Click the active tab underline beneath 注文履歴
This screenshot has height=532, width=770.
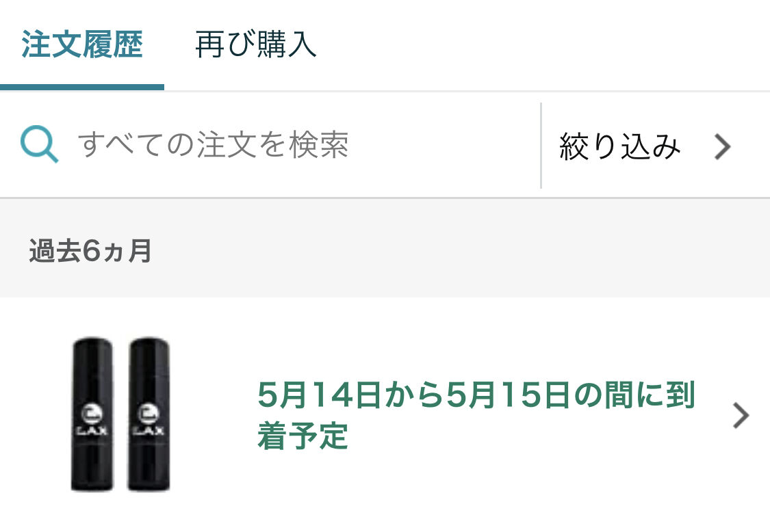coord(82,88)
